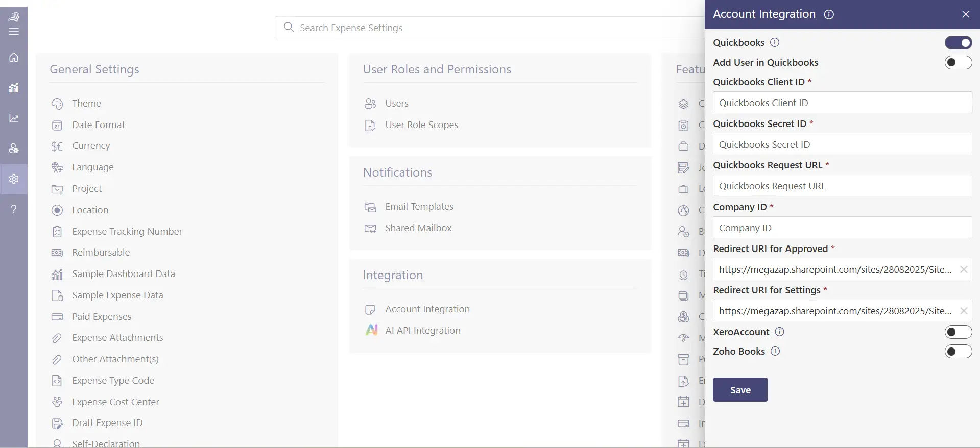Open the user admin sidebar icon
Viewport: 980px width, 448px height.
tap(14, 148)
